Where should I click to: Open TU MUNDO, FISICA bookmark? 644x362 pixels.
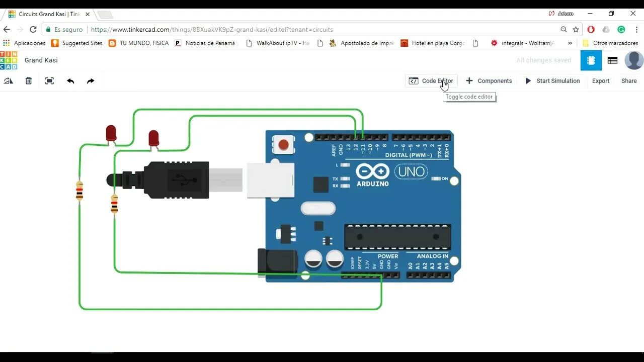[138, 43]
